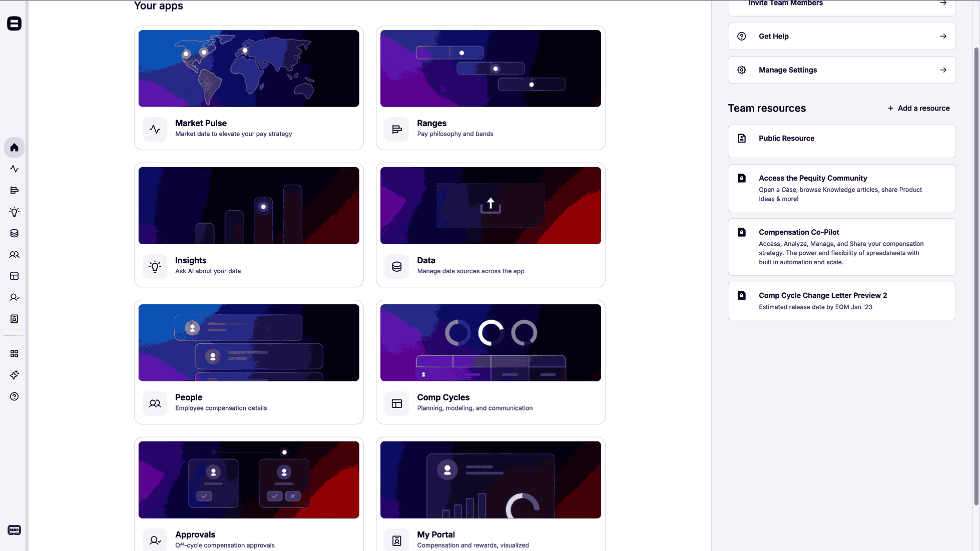Open Market Pulse from the sidebar icon

[x=14, y=169]
